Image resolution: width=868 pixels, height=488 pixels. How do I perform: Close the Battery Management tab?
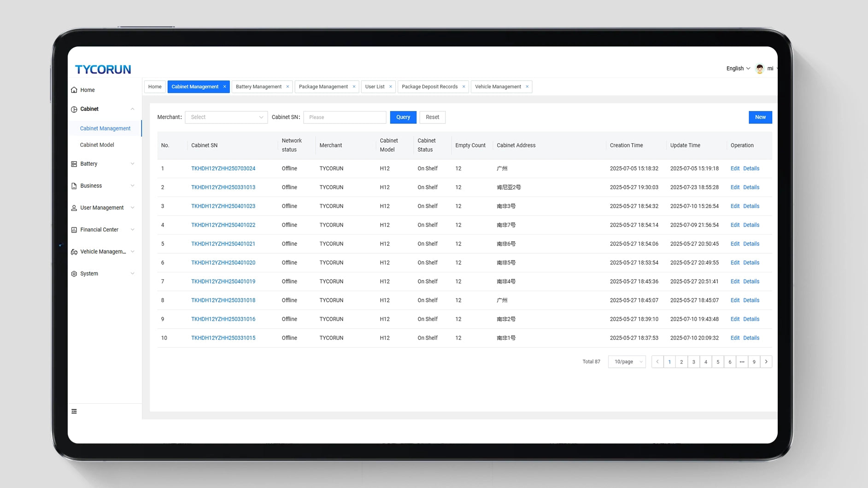(x=287, y=87)
